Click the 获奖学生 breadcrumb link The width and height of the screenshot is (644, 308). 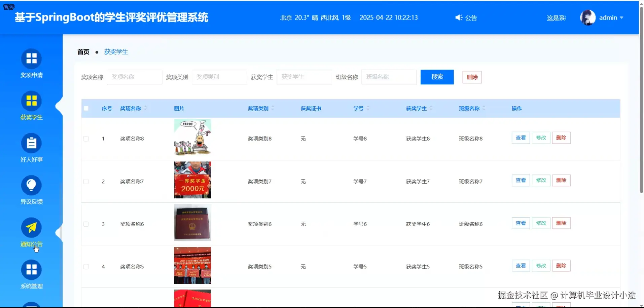(116, 52)
